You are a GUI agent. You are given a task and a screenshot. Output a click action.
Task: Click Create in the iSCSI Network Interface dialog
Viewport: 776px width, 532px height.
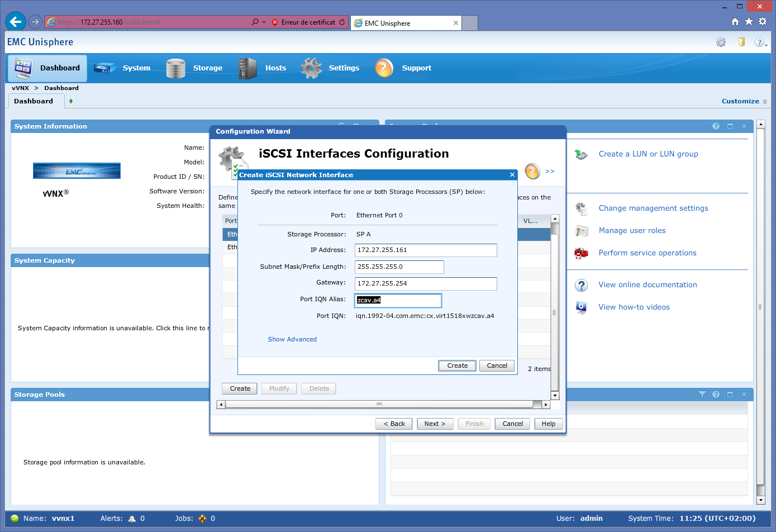tap(458, 365)
